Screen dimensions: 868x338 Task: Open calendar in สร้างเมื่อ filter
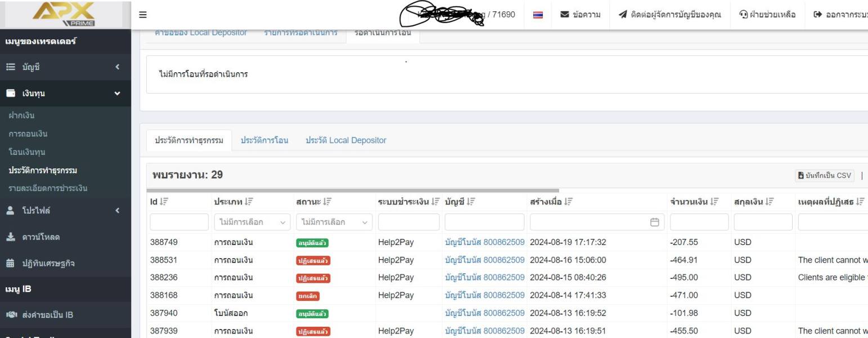[x=654, y=223]
